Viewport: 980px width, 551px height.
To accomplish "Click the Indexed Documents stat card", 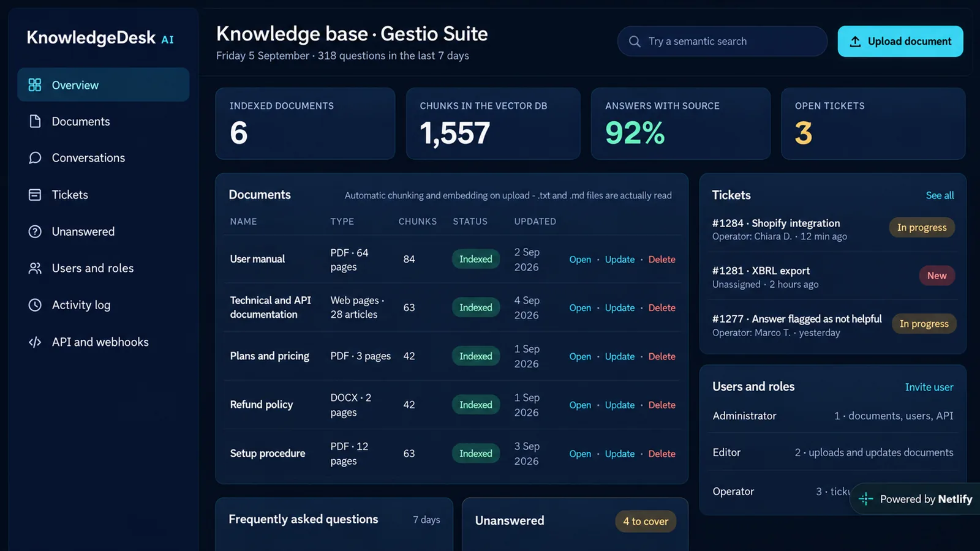I will [x=305, y=124].
